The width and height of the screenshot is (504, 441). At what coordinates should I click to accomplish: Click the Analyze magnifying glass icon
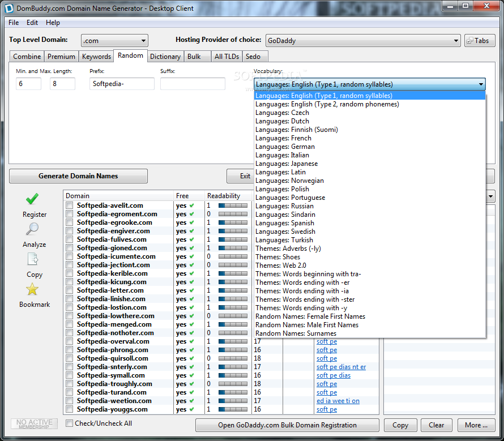click(32, 229)
